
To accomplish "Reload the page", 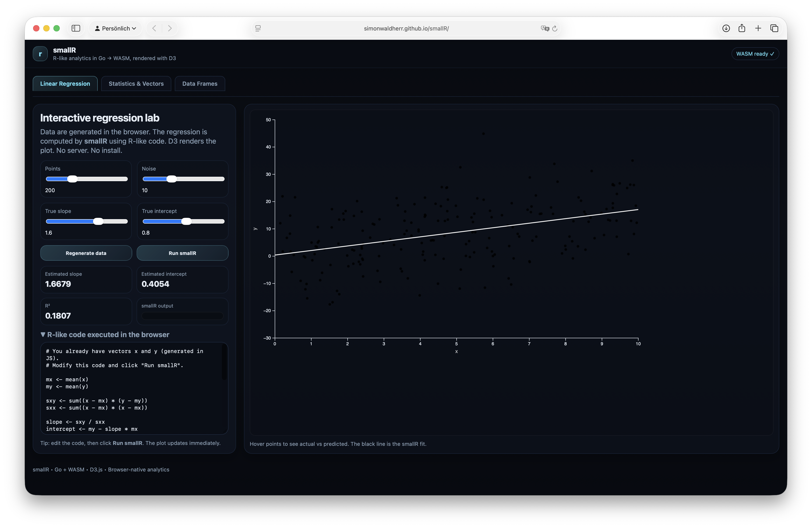I will pyautogui.click(x=555, y=28).
